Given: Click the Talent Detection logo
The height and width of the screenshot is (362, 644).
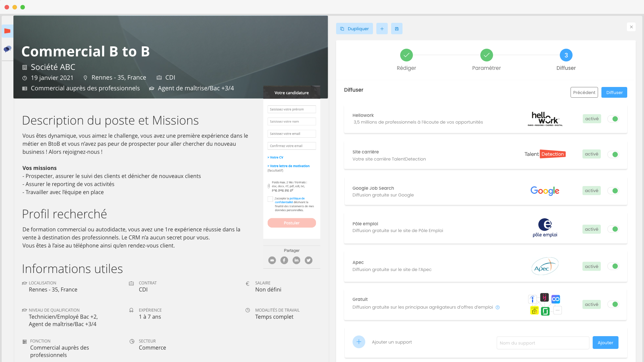Looking at the screenshot, I should (545, 154).
